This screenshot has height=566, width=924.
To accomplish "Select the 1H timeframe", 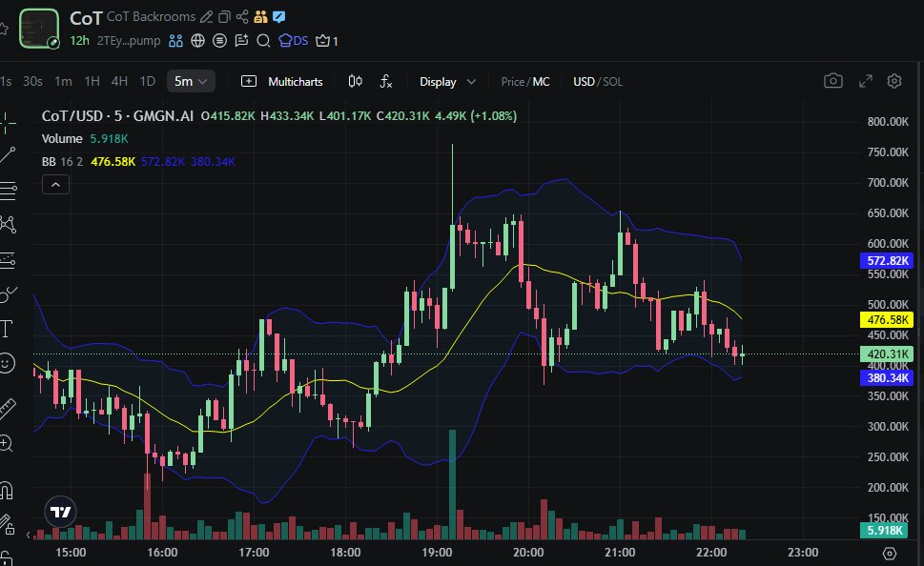I will coord(92,82).
